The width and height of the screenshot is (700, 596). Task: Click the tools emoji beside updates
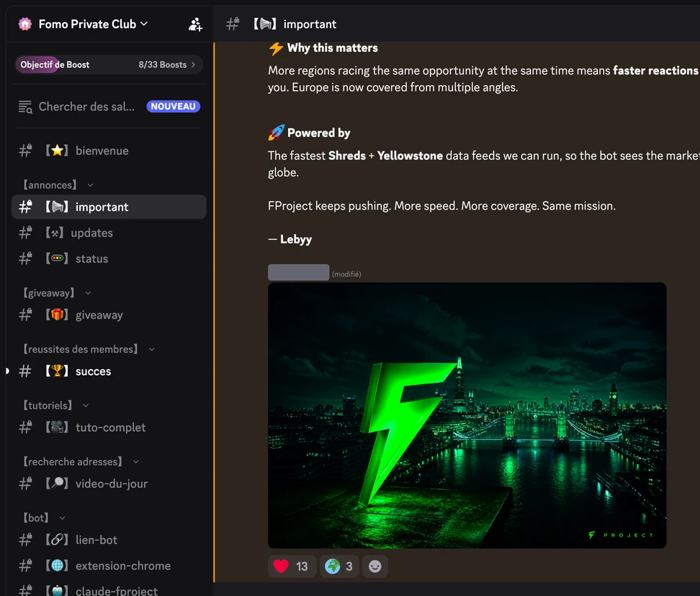click(x=55, y=233)
